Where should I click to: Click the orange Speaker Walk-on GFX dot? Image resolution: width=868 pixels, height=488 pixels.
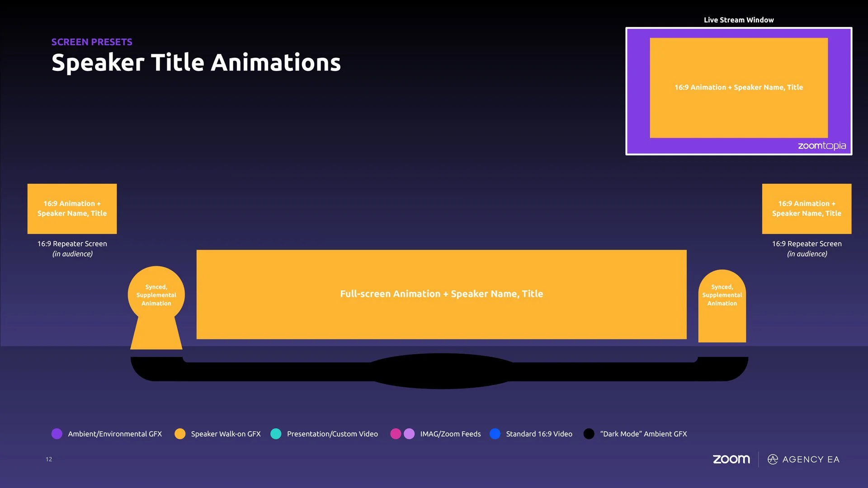[x=180, y=434]
